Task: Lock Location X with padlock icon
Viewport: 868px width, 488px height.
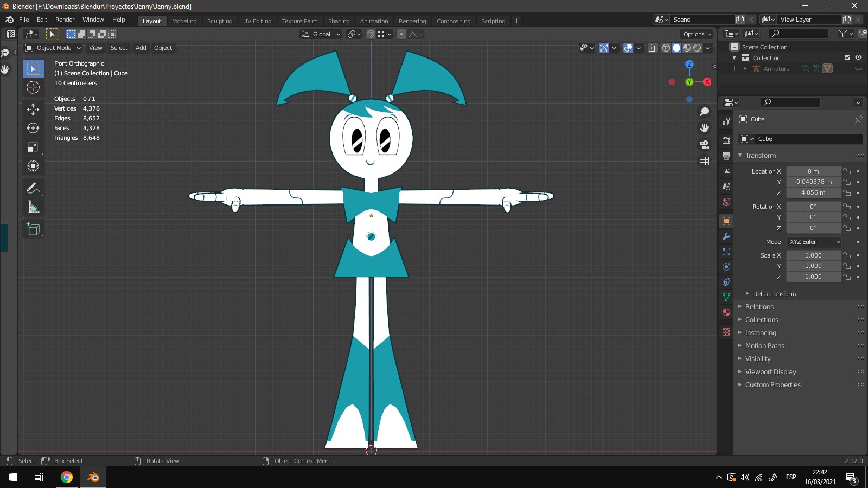Action: 847,171
